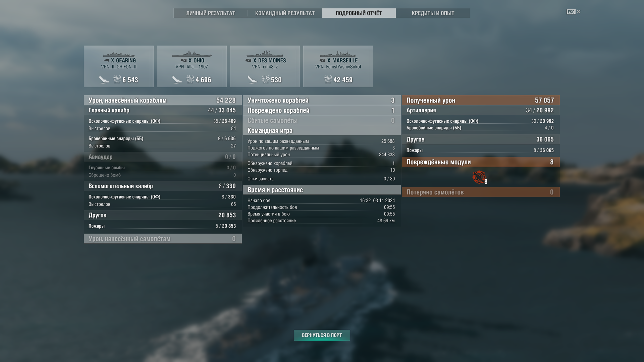The height and width of the screenshot is (362, 644).
Task: Select the Подробный отчёт tab
Action: click(x=359, y=13)
